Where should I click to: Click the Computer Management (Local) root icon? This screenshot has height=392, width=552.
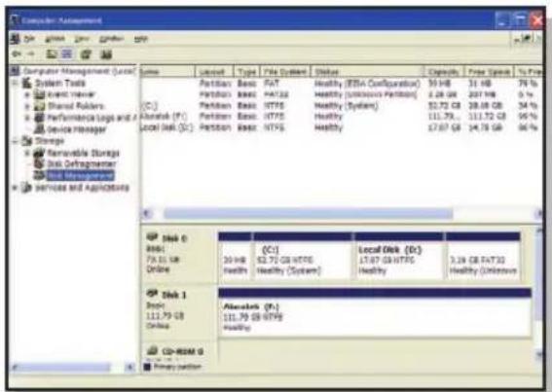click(x=15, y=71)
